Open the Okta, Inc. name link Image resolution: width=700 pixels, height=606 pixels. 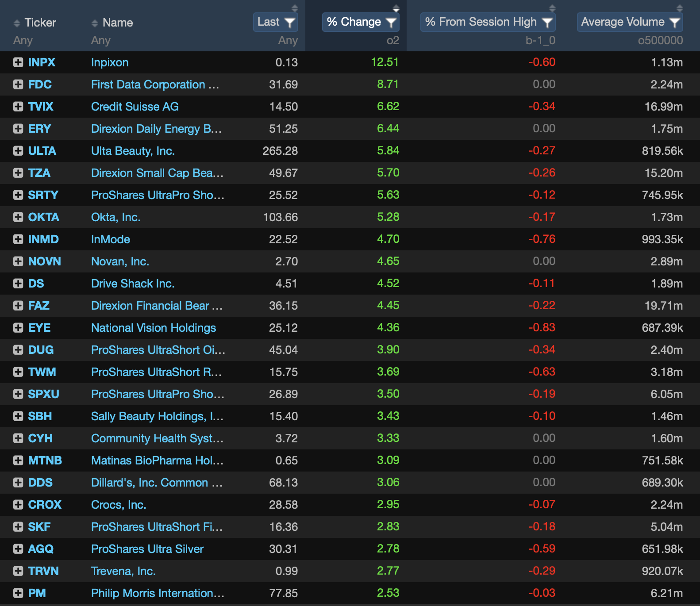[115, 217]
